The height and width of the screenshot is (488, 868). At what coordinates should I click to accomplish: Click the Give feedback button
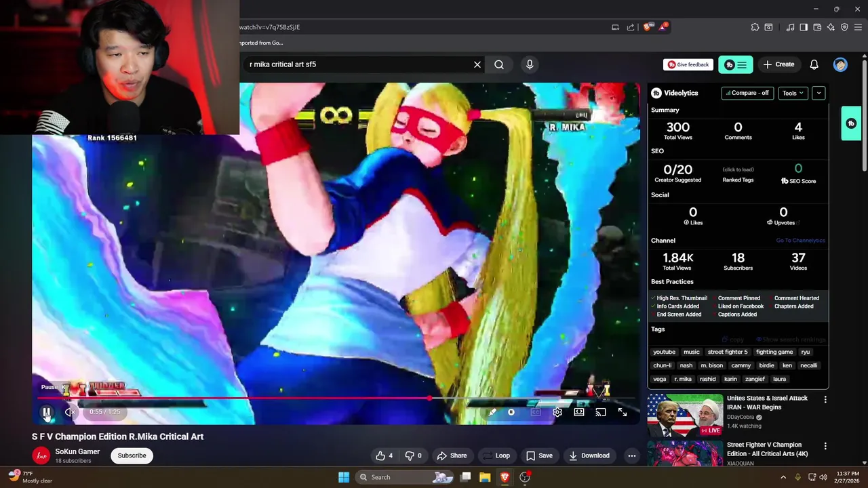(x=688, y=64)
